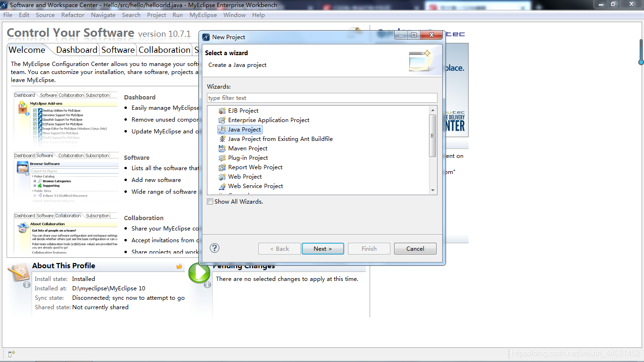Click the Next button in wizard
The height and width of the screenshot is (362, 644).
click(x=322, y=249)
